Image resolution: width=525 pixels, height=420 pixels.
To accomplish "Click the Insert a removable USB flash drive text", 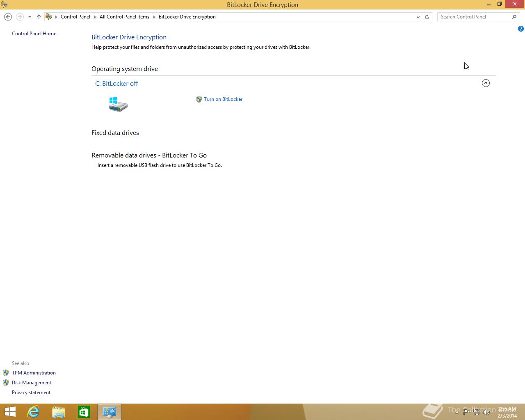I will click(x=160, y=165).
